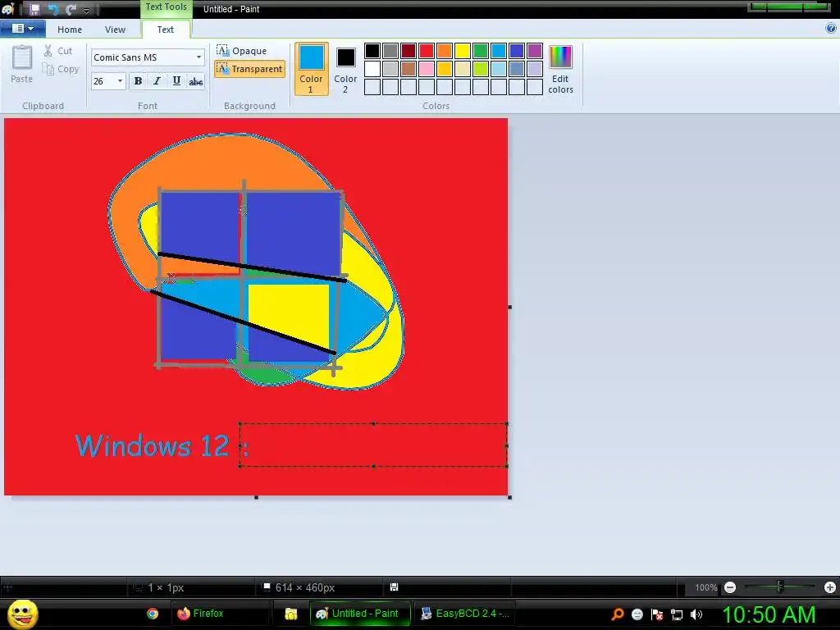Click the Untitled - Paint taskbar button

(360, 614)
